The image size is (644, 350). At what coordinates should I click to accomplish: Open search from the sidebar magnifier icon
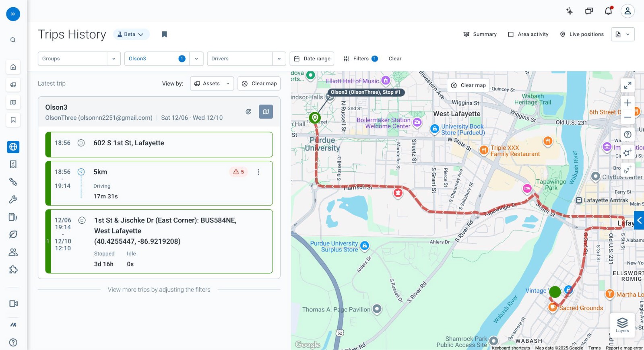coord(13,40)
